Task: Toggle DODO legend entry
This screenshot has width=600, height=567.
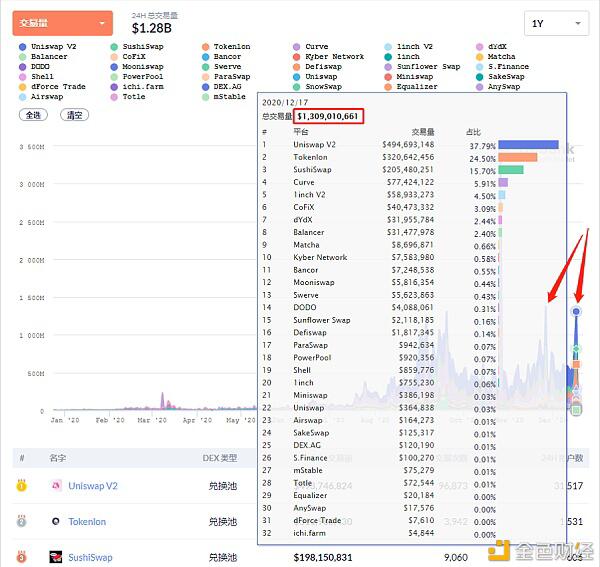Action: tap(34, 67)
